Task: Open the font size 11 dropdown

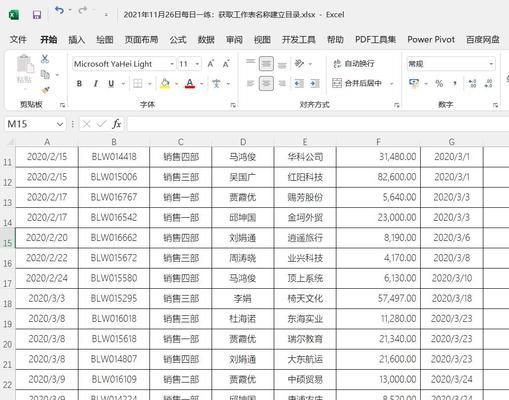Action: point(197,64)
